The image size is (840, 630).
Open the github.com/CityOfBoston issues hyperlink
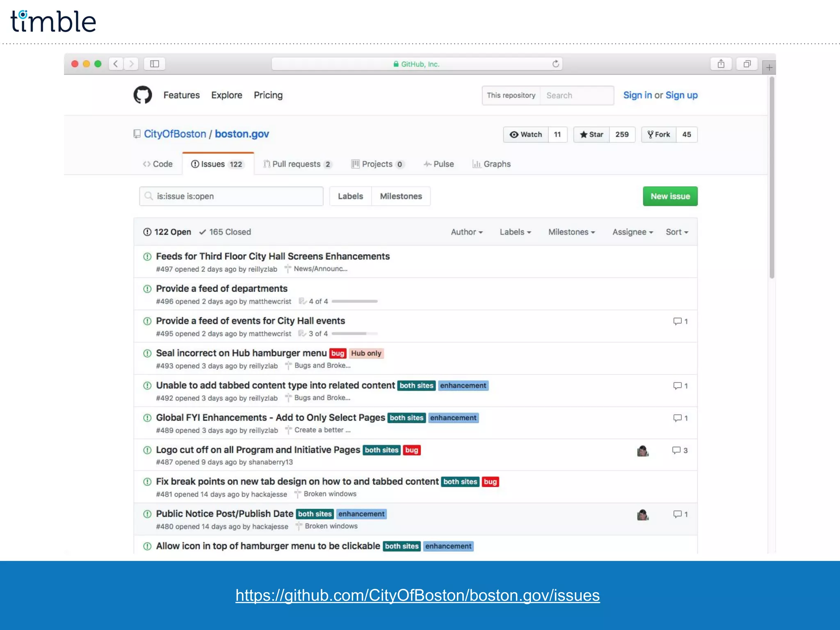417,595
